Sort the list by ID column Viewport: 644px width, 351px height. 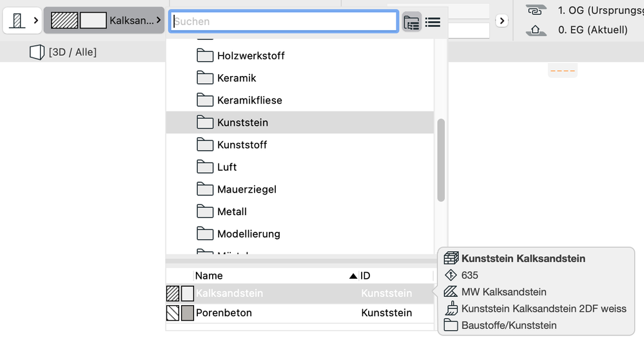coord(393,276)
